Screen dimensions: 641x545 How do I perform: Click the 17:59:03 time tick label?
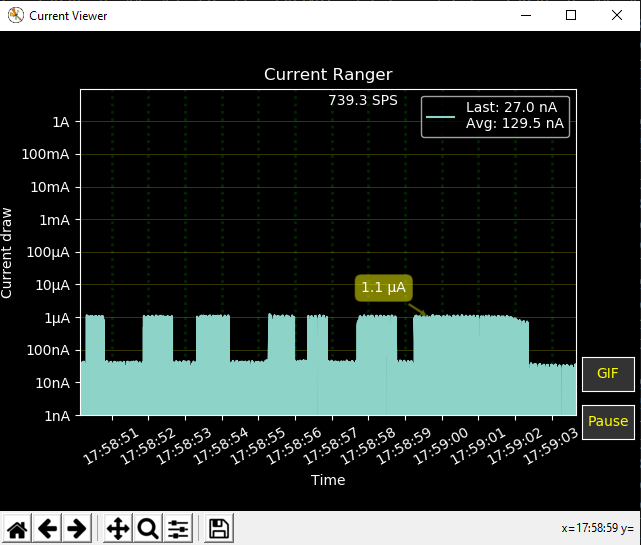click(x=550, y=446)
